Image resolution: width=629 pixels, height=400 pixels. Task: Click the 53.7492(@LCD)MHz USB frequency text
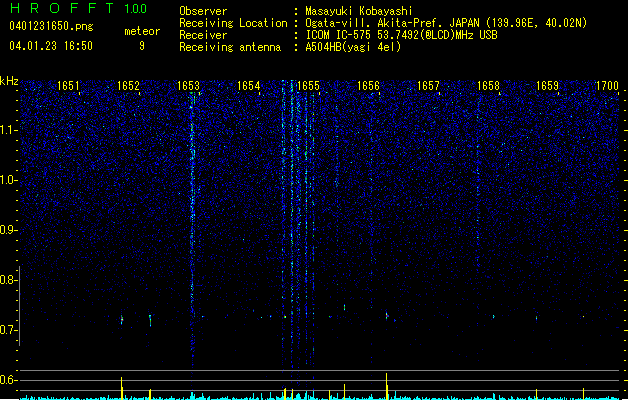point(437,35)
